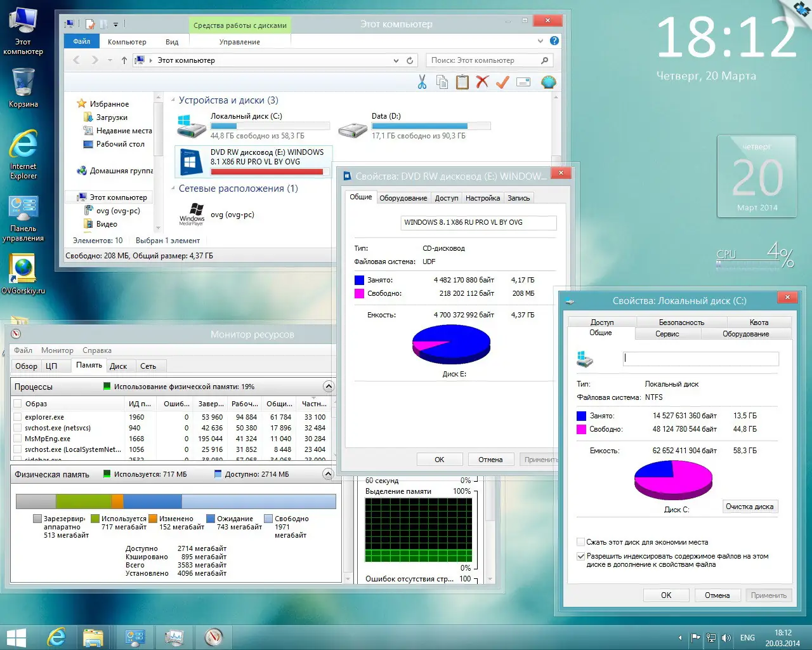The width and height of the screenshot is (812, 650).
Task: Click the Properties icon in quick access toolbar
Action: point(90,24)
